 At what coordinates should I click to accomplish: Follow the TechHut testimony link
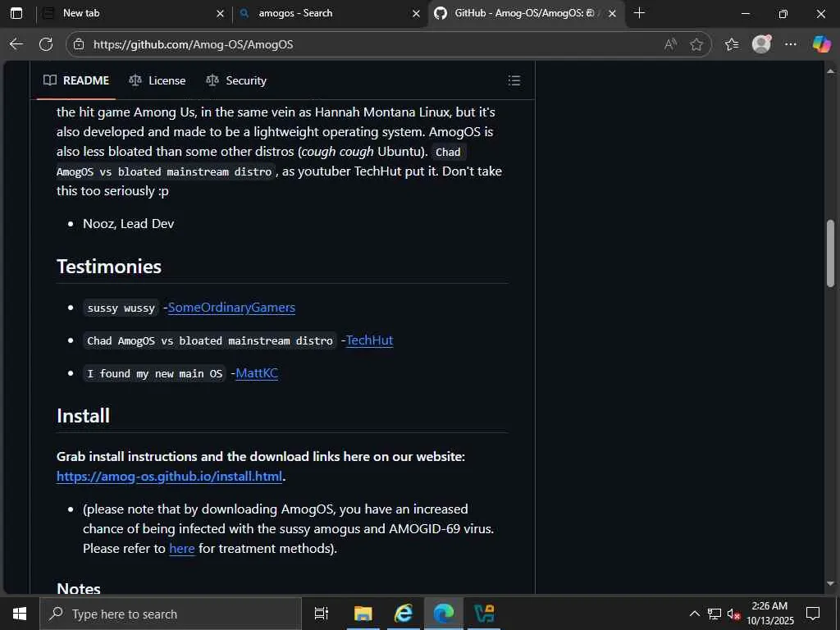[x=370, y=340]
